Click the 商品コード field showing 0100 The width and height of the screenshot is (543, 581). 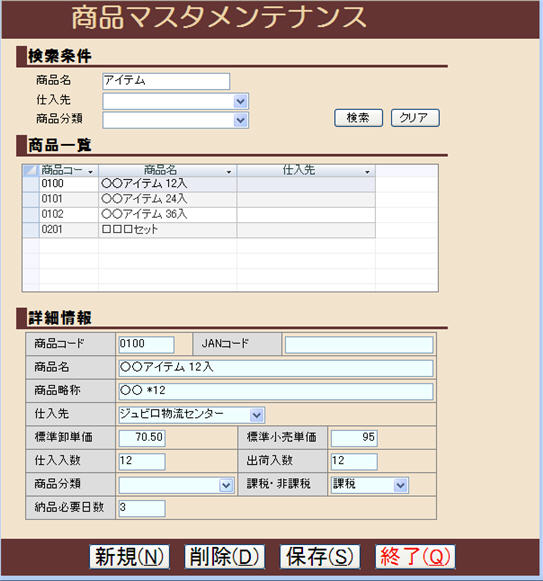146,345
